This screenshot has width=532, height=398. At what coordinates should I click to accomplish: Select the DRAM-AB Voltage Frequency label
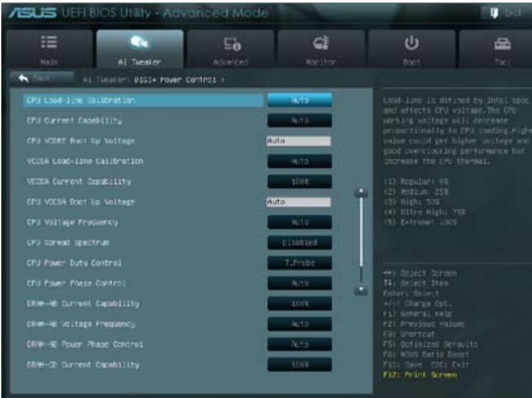[x=81, y=324]
